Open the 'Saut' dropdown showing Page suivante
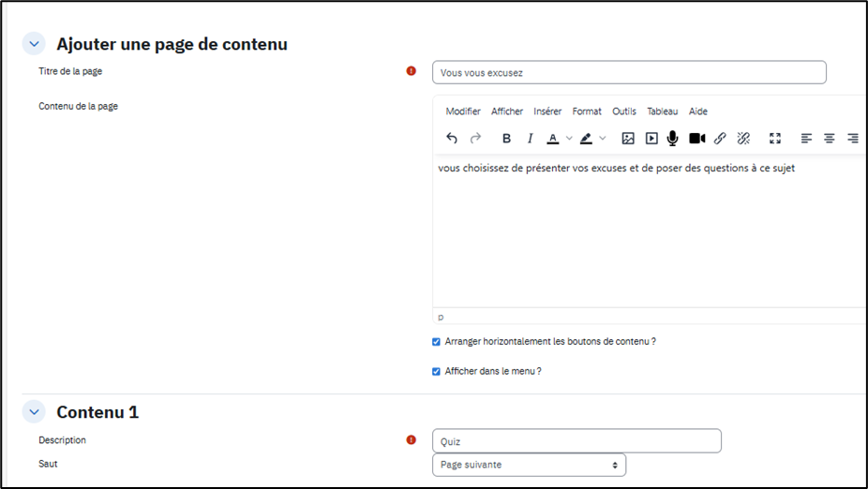Image resolution: width=868 pixels, height=489 pixels. coord(529,465)
